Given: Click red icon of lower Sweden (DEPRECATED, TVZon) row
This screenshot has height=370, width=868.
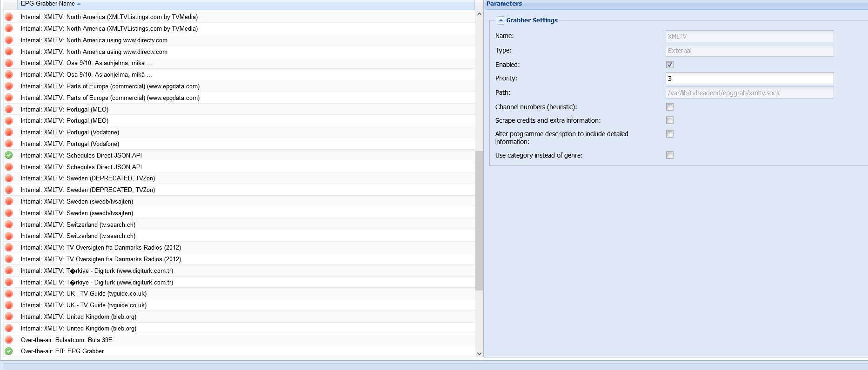Looking at the screenshot, I should tap(9, 190).
